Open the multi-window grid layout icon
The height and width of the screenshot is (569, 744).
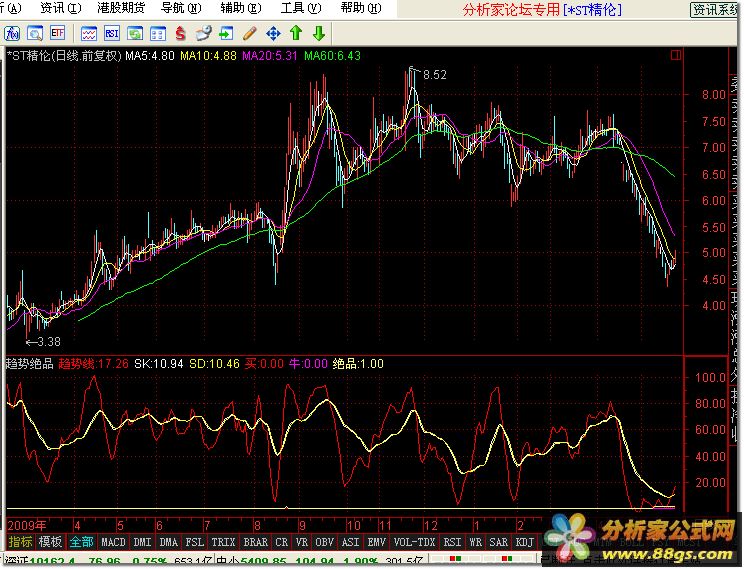pyautogui.click(x=158, y=33)
